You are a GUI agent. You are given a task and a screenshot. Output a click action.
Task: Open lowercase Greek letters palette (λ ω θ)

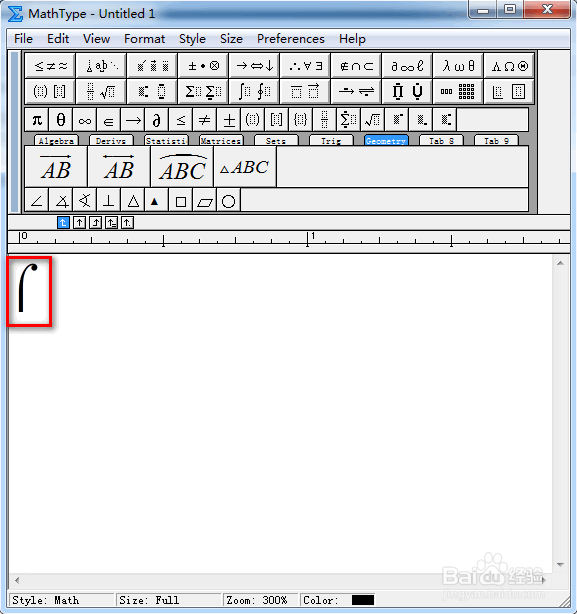point(458,66)
